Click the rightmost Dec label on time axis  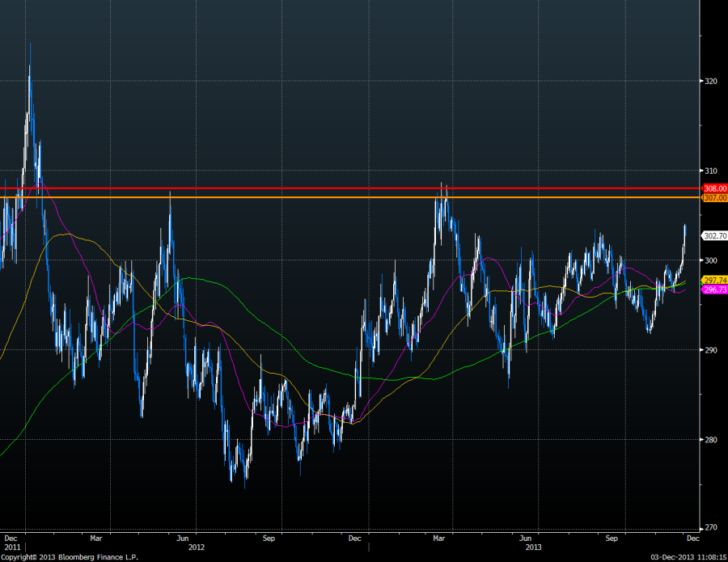coord(692,537)
